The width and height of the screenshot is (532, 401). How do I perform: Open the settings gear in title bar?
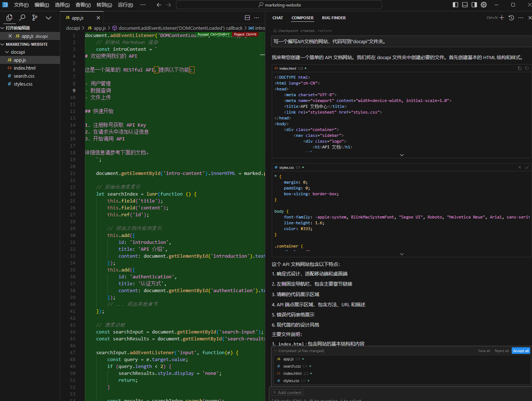(x=484, y=5)
